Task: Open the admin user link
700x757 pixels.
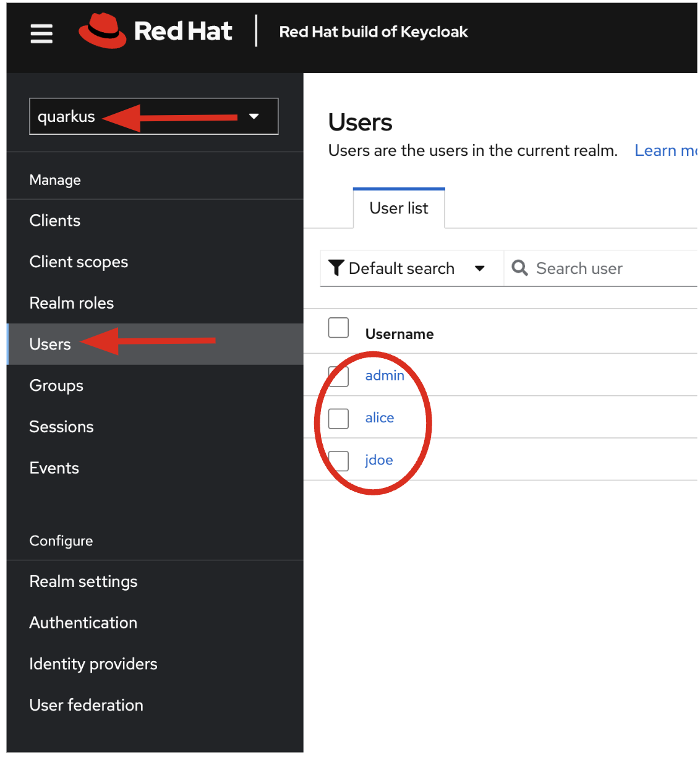Action: 384,375
